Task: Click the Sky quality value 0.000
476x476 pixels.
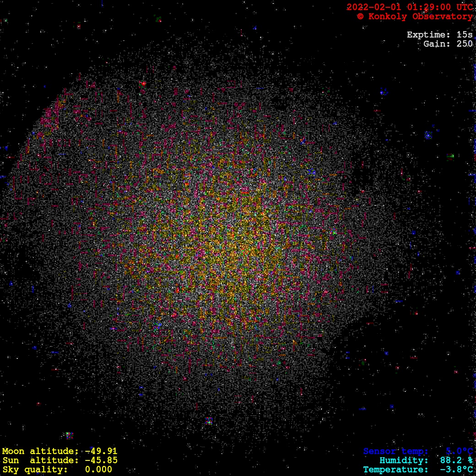Action: coord(98,470)
